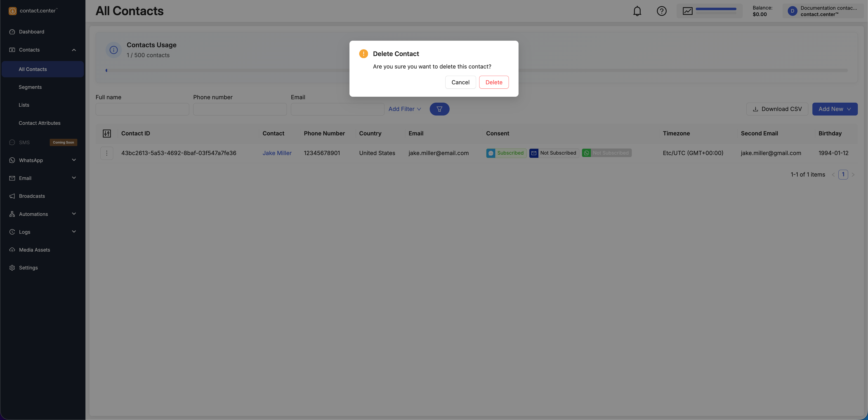Viewport: 868px width, 420px height.
Task: Click the usage chart icon in header
Action: pyautogui.click(x=687, y=11)
